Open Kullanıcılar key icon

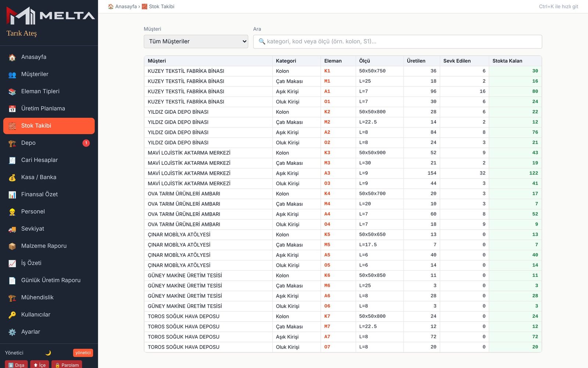(x=12, y=315)
